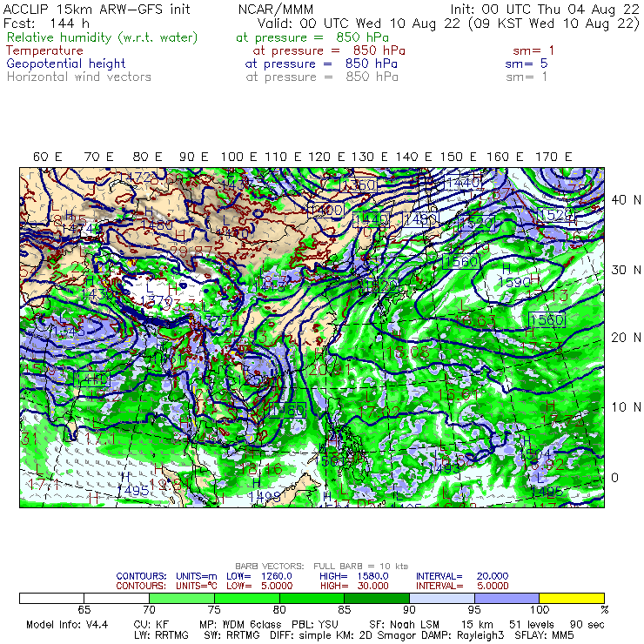Click the 'DAMP: Rayleigh3' text
644x644 pixels.
pos(463,635)
